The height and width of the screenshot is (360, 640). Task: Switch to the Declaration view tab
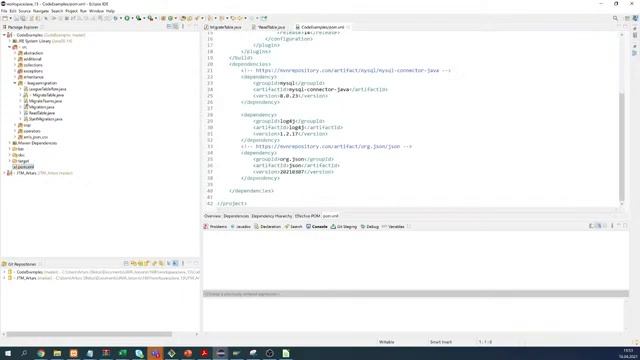pos(267,227)
